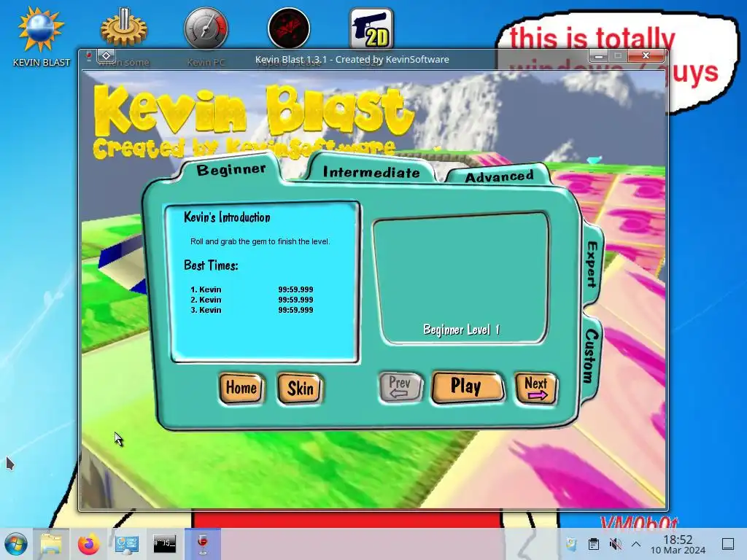Click the Best Times heading
This screenshot has height=560, width=747.
(x=211, y=265)
